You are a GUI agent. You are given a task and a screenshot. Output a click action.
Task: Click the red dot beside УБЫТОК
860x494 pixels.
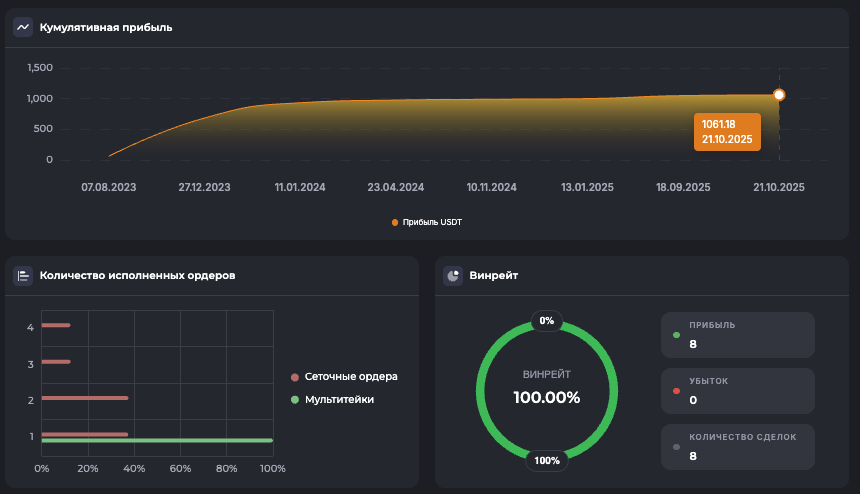677,391
